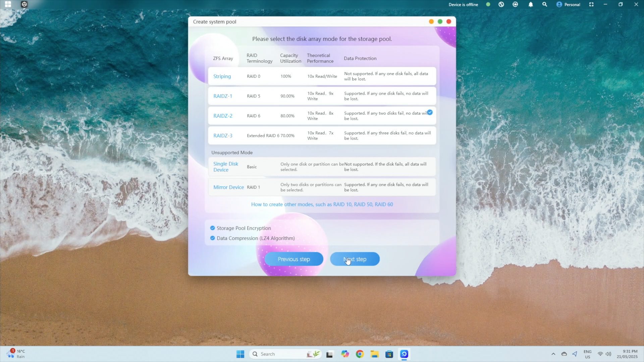Open File Explorer from the taskbar
644x362 pixels.
374,354
